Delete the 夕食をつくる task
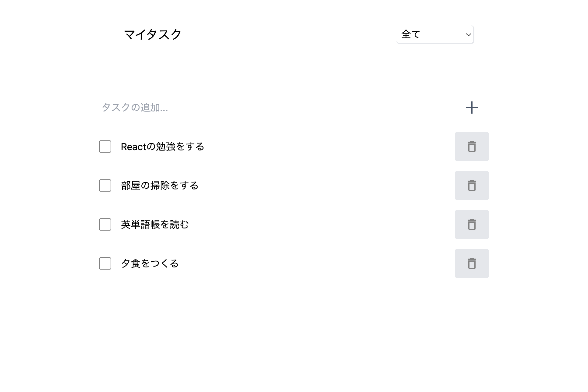 pos(472,263)
